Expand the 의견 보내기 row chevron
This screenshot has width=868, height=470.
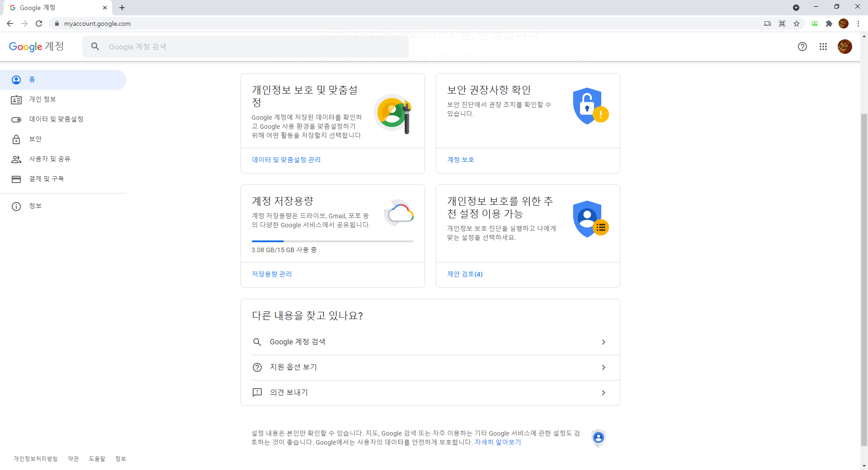pyautogui.click(x=604, y=393)
